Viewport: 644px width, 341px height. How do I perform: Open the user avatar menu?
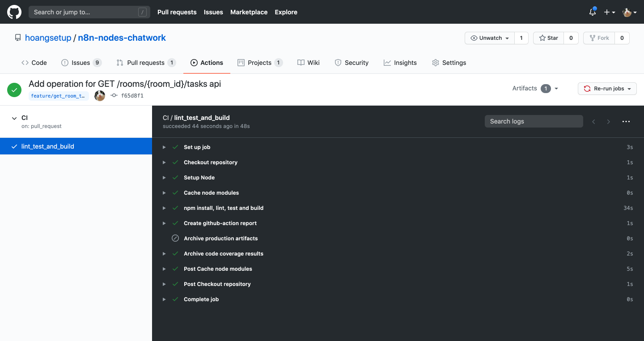click(630, 12)
